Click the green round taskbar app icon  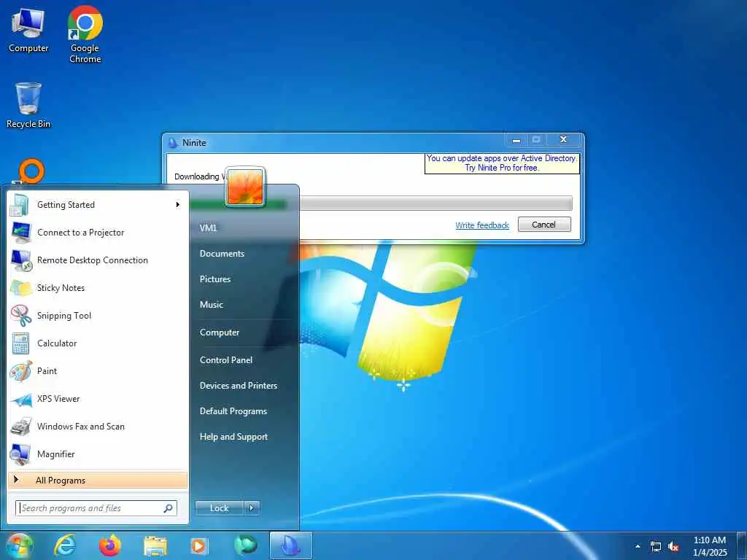[245, 545]
